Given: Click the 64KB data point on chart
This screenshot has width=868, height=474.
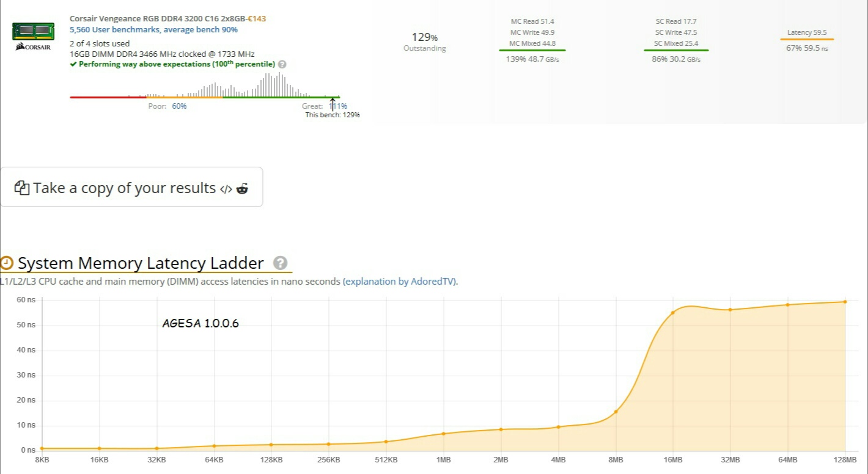Looking at the screenshot, I should coord(214,446).
